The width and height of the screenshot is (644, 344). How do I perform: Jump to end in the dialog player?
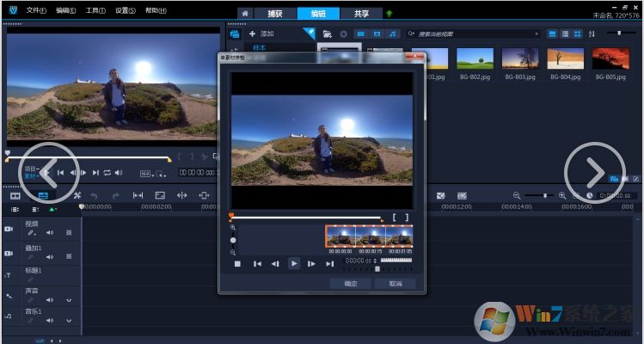[x=329, y=264]
